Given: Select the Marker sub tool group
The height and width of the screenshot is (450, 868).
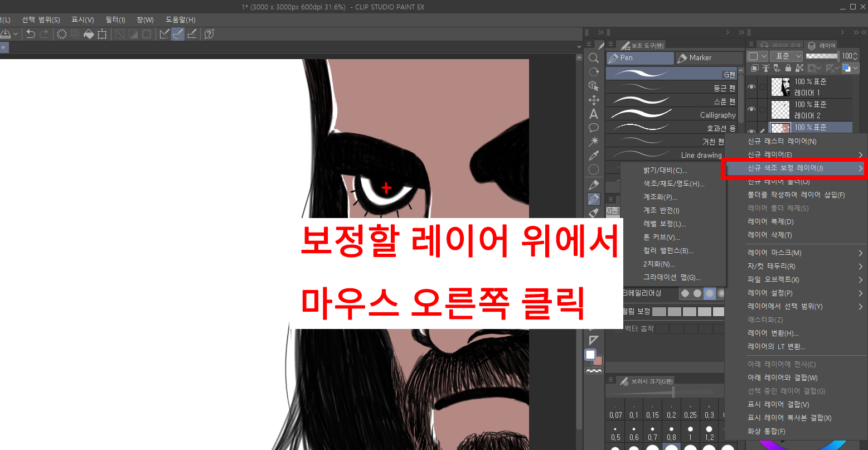Looking at the screenshot, I should tap(709, 57).
